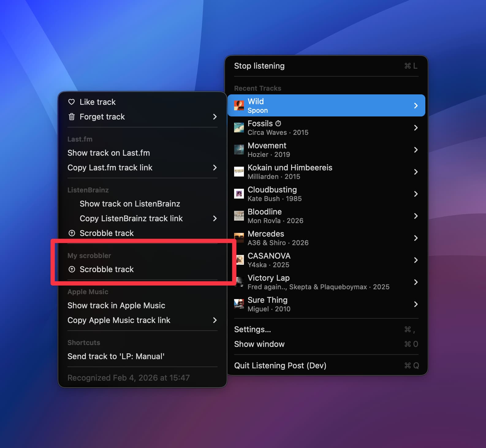Click the trash icon next to Forget track
The height and width of the screenshot is (448, 486).
pos(71,117)
